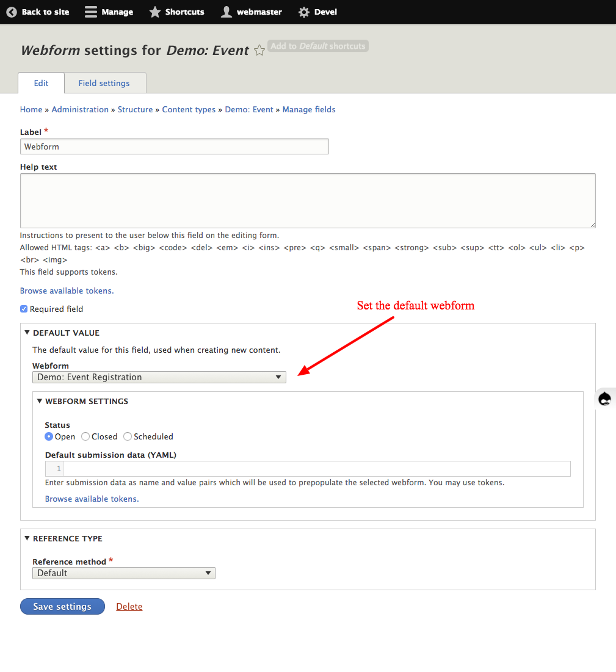Click inside the Label text field
Screen dimensions: 616x672
[174, 146]
